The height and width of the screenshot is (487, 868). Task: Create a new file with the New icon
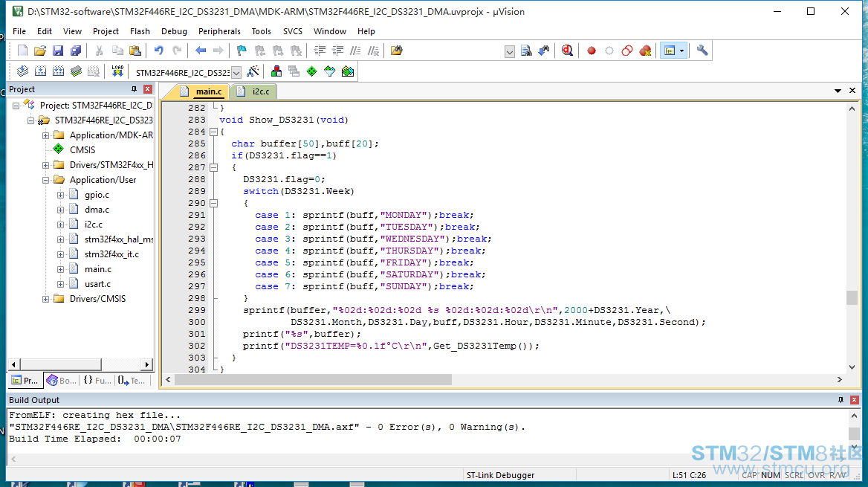click(x=22, y=51)
